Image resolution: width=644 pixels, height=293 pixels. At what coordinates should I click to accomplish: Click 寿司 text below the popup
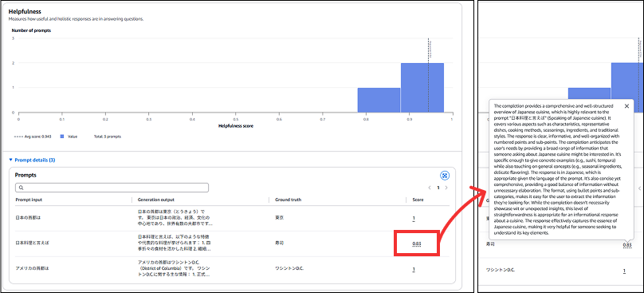(489, 244)
